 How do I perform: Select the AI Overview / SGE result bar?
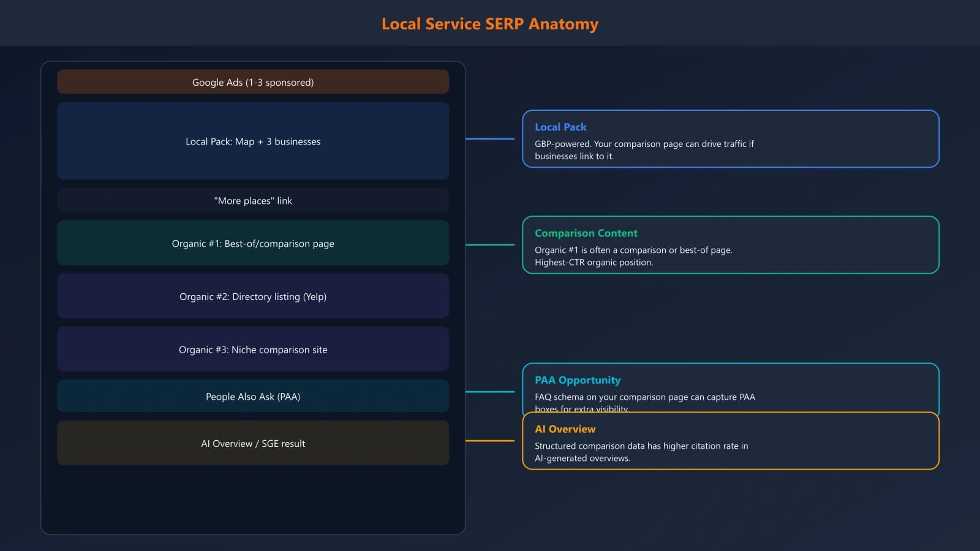(252, 443)
